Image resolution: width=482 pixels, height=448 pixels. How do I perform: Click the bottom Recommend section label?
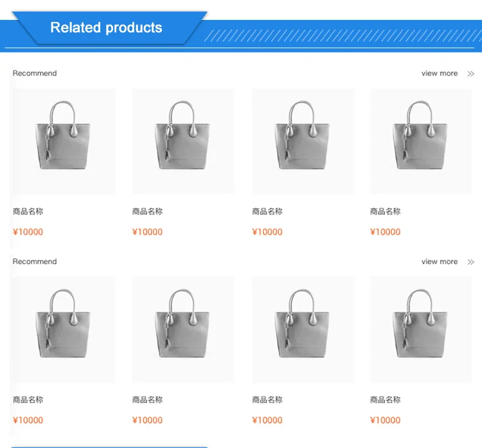35,262
